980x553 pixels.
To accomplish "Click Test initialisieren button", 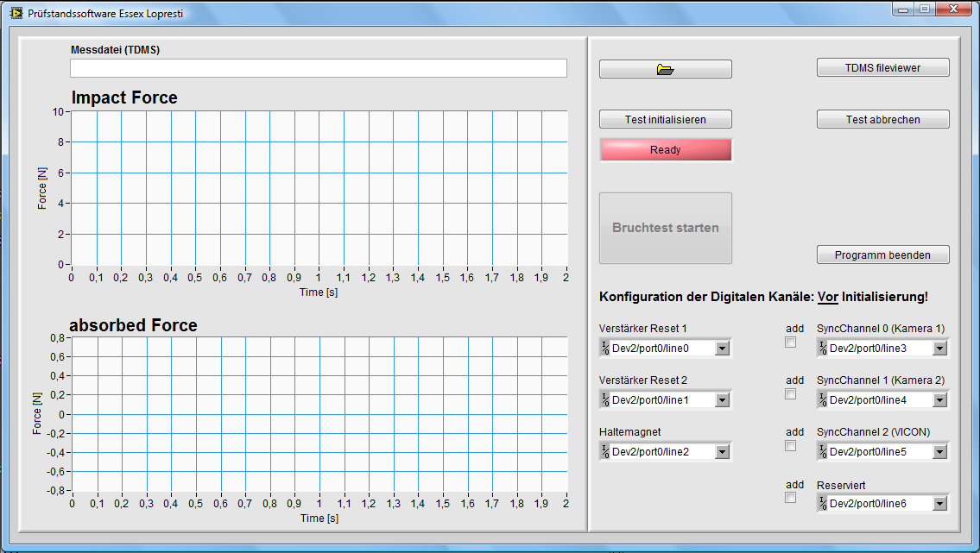I will click(665, 119).
